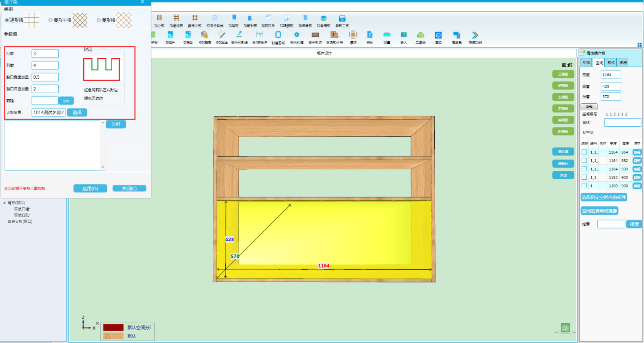Click the 渲染 (render) icon
The width and height of the screenshot is (644, 343).
(438, 35)
